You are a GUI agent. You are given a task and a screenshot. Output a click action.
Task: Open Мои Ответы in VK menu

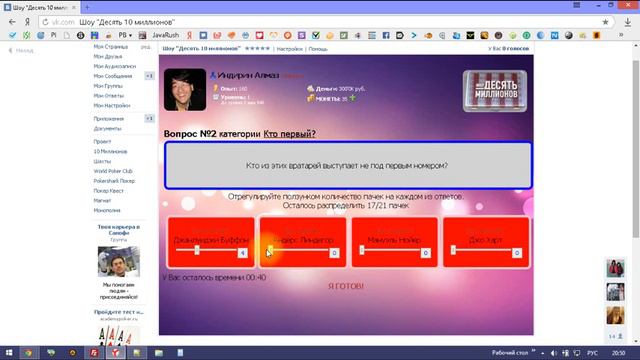(x=109, y=96)
